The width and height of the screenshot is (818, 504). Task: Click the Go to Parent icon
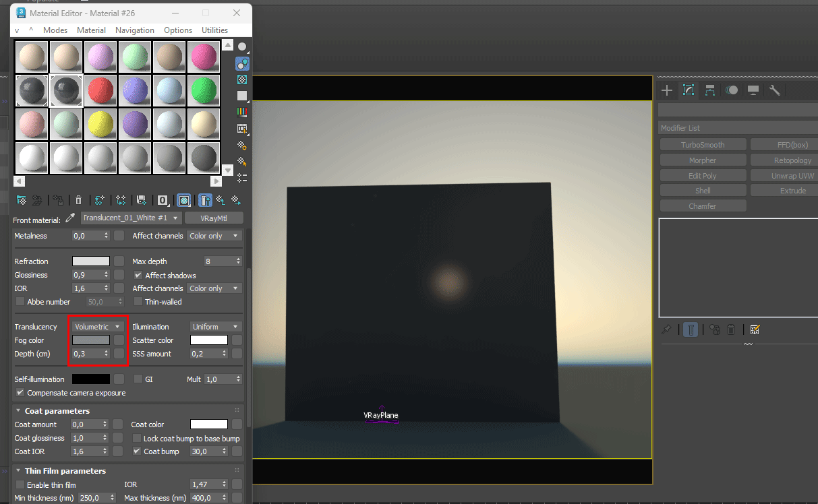221,200
